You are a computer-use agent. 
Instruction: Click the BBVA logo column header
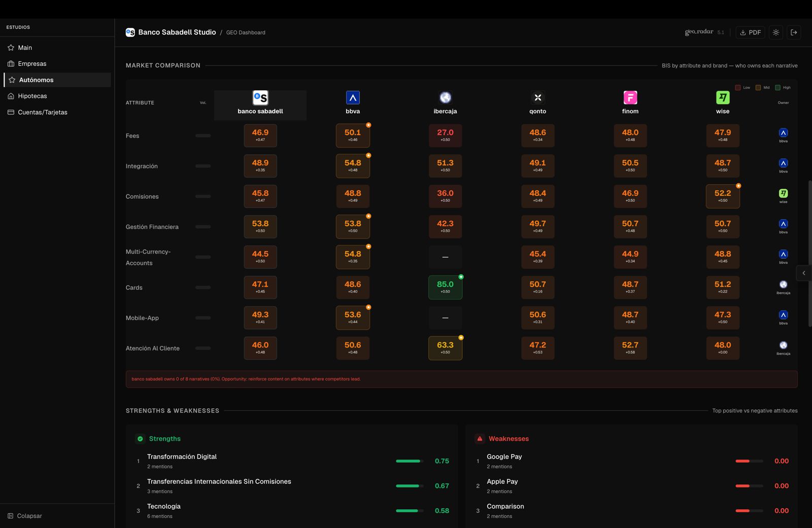coord(353,97)
